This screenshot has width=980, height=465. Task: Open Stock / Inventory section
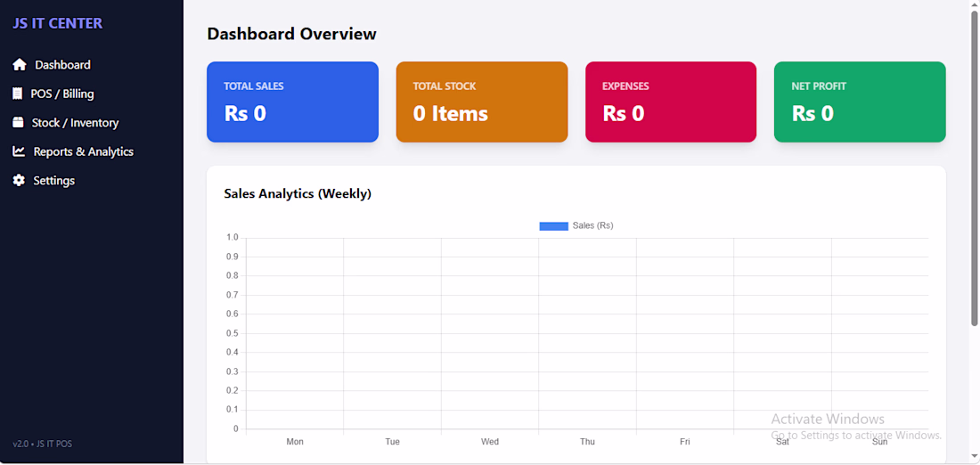[x=75, y=123]
